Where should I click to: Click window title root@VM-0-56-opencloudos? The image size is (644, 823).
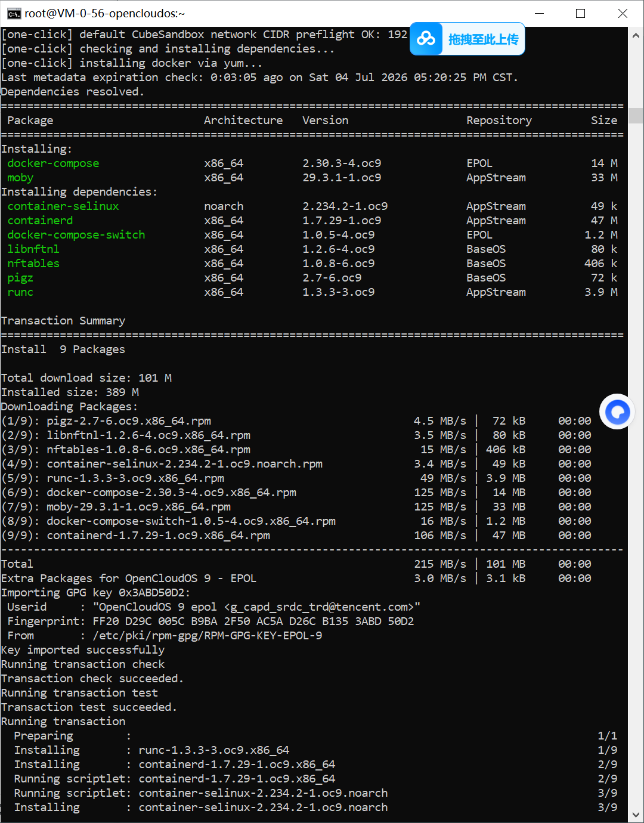click(104, 13)
